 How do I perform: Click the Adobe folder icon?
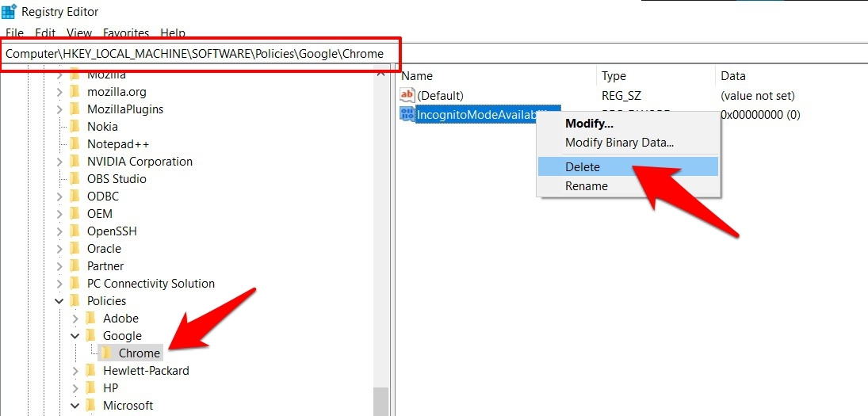pyautogui.click(x=91, y=318)
